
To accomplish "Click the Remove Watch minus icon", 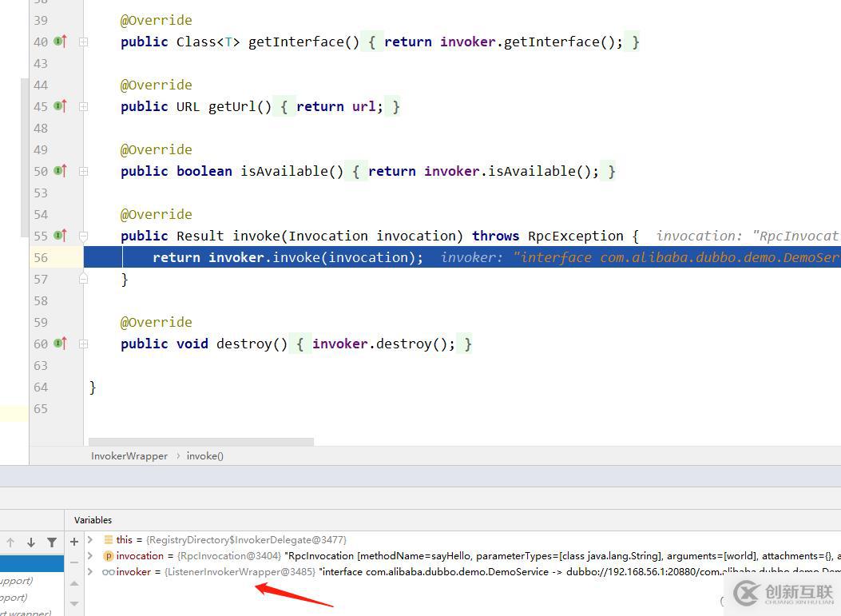I will click(74, 562).
